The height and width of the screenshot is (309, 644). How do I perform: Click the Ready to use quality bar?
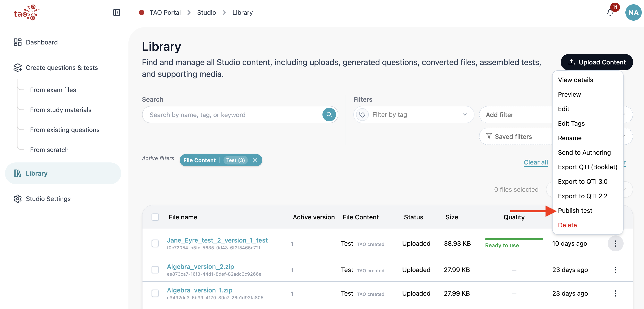tap(514, 239)
